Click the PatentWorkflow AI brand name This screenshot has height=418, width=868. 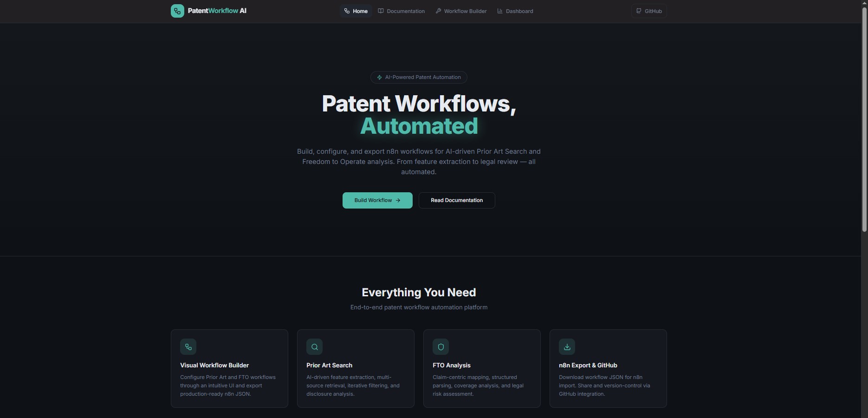point(217,11)
